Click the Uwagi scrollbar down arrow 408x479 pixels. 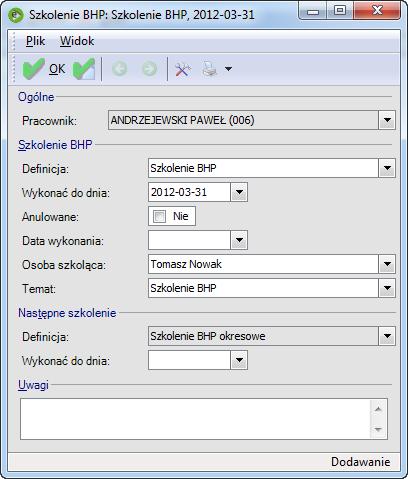pos(378,429)
